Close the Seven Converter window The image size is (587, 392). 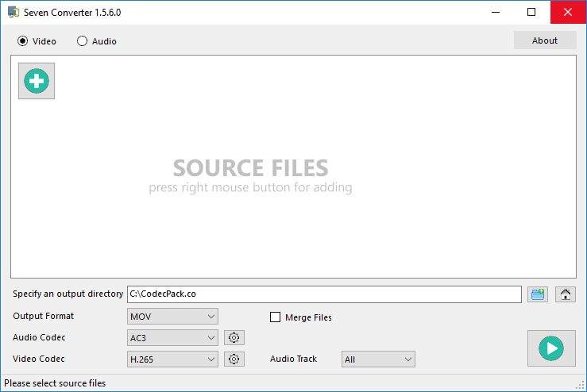click(x=568, y=13)
